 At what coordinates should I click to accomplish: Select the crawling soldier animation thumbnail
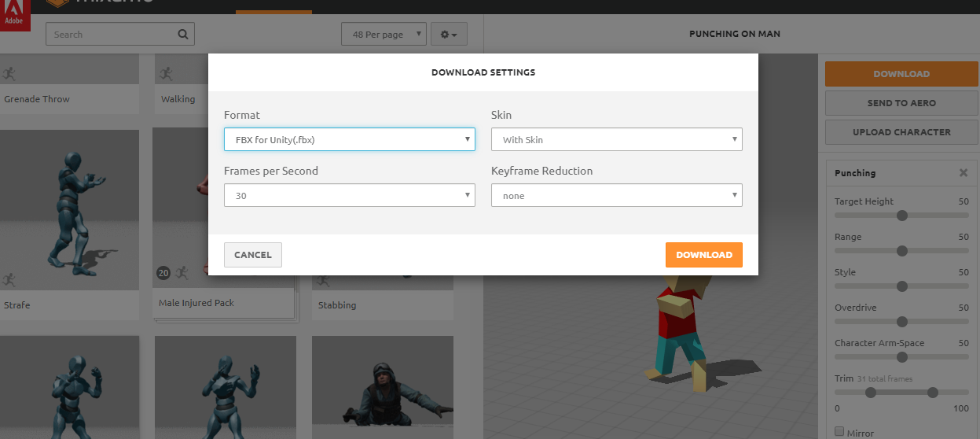383,387
